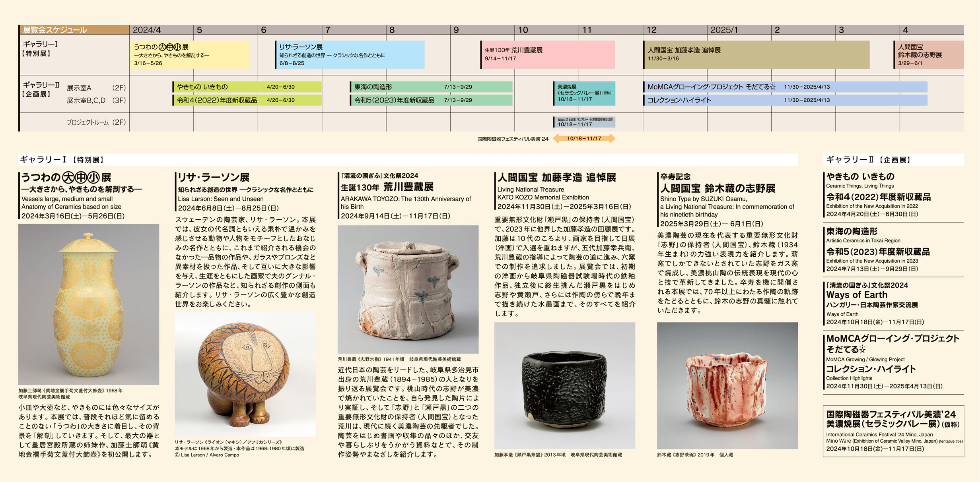Image resolution: width=980 pixels, height=482 pixels.
Task: Click the 人間国宝 加藤孝造 追悼展 article title
Action: point(557,177)
